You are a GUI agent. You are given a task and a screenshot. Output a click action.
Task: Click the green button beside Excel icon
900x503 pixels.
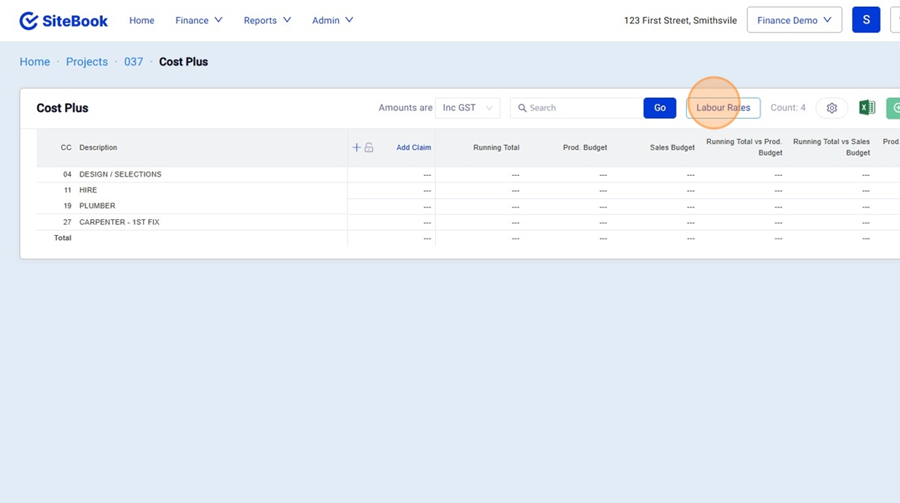893,108
